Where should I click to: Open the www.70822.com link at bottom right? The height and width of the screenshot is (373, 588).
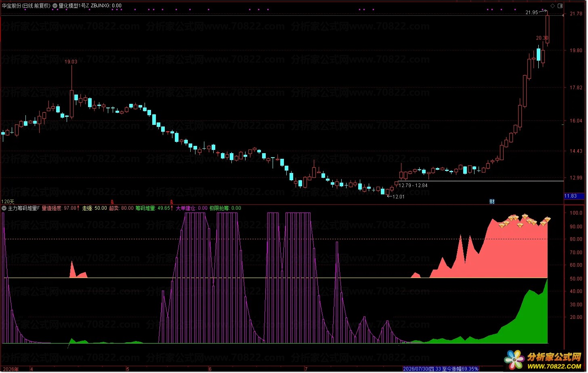[555, 366]
